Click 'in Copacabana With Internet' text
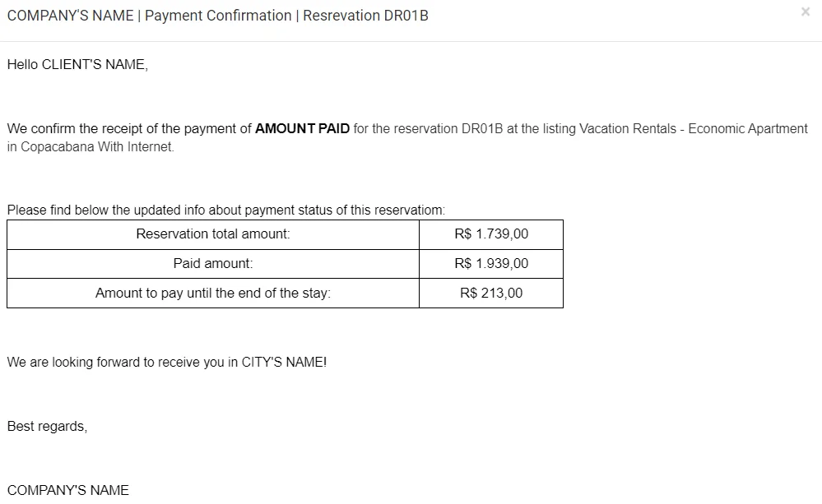Screen dimensions: 822x504 (91, 146)
